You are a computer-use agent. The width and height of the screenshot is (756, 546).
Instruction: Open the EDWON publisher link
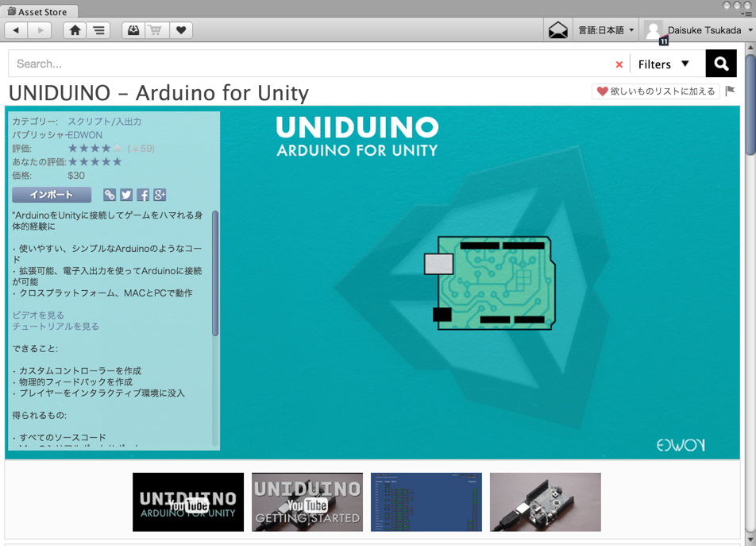coord(85,135)
